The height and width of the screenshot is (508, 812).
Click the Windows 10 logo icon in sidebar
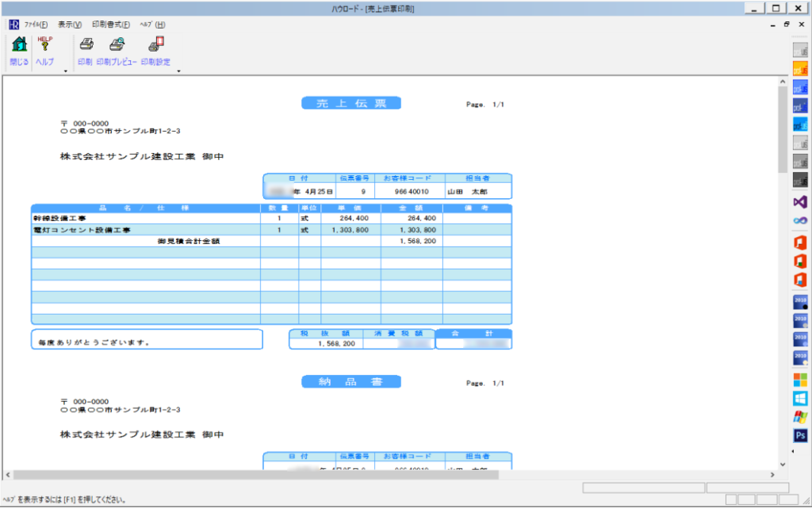(800, 398)
